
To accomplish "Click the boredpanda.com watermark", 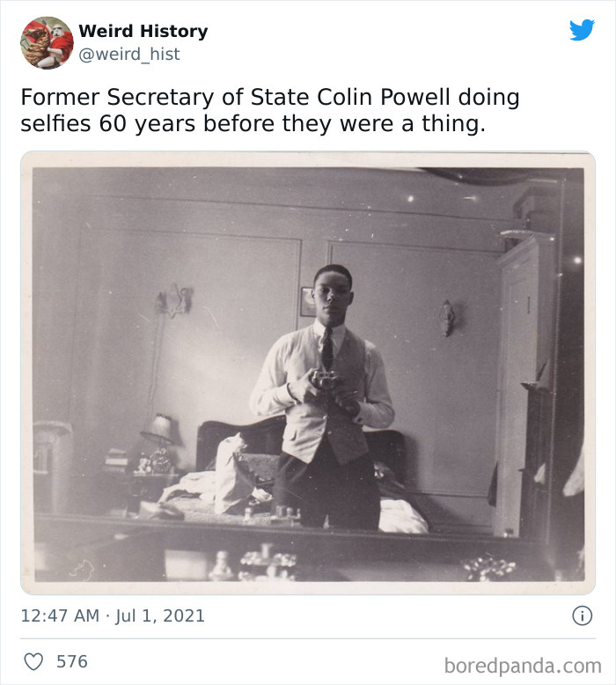I will [524, 664].
